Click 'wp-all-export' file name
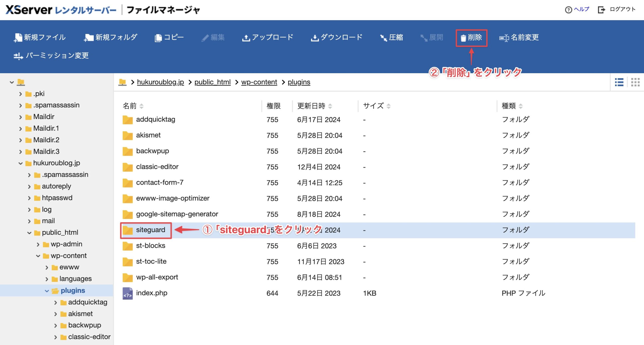The image size is (644, 345). coord(157,277)
